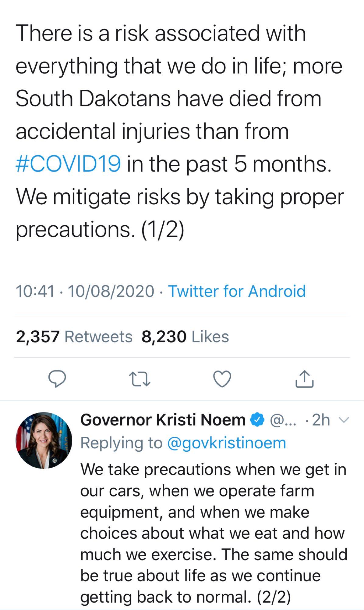The width and height of the screenshot is (364, 610).
Task: Click the 2h timestamp on the reply
Action: click(321, 420)
